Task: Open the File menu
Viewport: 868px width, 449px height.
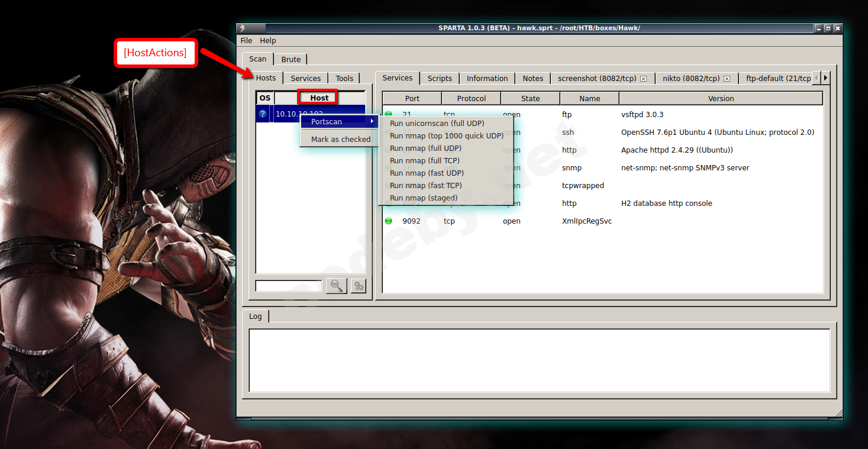Action: coord(246,40)
